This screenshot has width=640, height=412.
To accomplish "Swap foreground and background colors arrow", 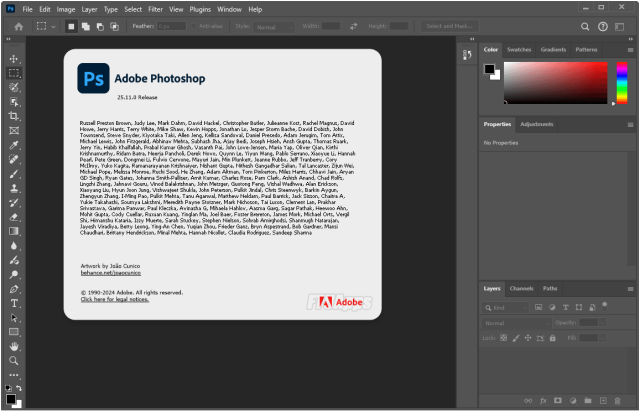I will coord(19,388).
